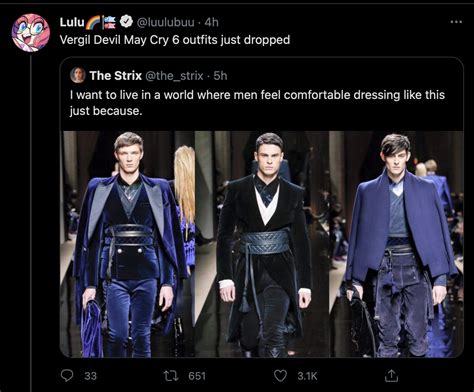Open the share tweet upload icon

click(x=391, y=376)
